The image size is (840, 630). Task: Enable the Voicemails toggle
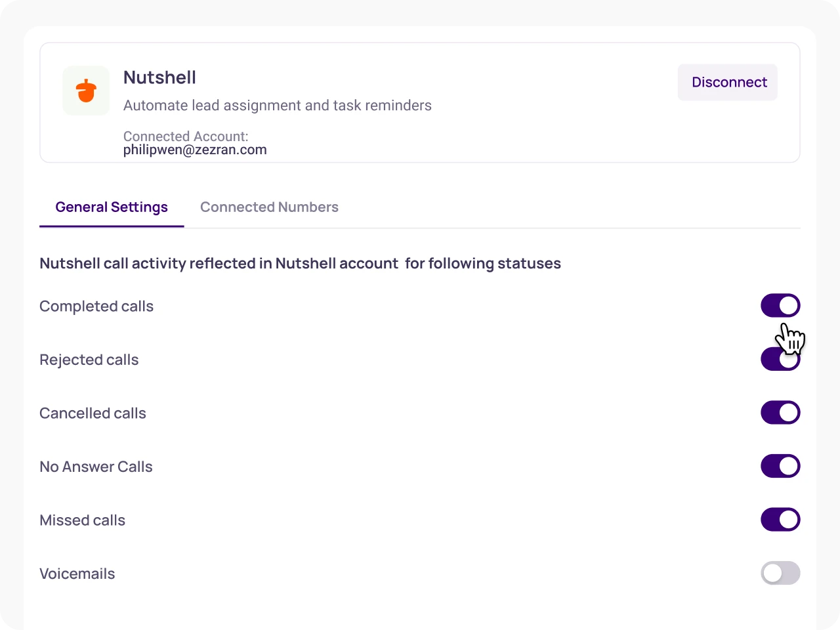pos(780,573)
